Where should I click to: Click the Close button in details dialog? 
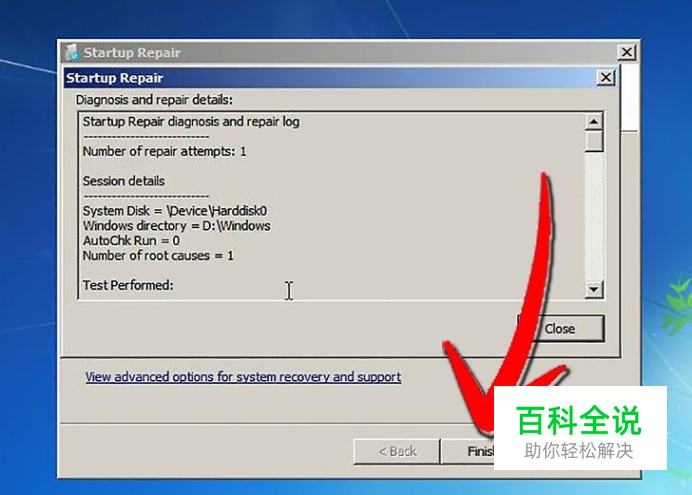[x=560, y=328]
